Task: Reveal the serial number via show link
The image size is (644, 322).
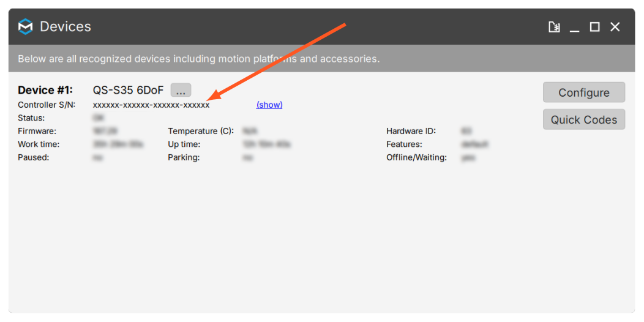Action: (x=269, y=105)
